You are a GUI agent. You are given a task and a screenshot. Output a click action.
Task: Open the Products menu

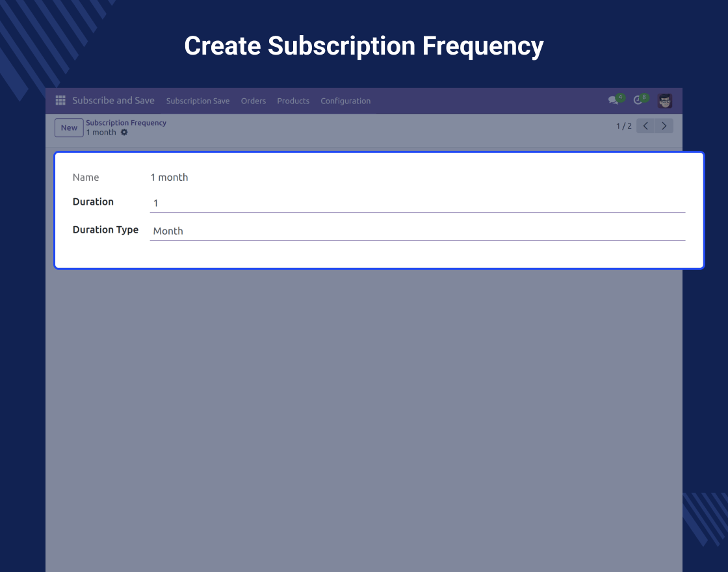click(293, 101)
